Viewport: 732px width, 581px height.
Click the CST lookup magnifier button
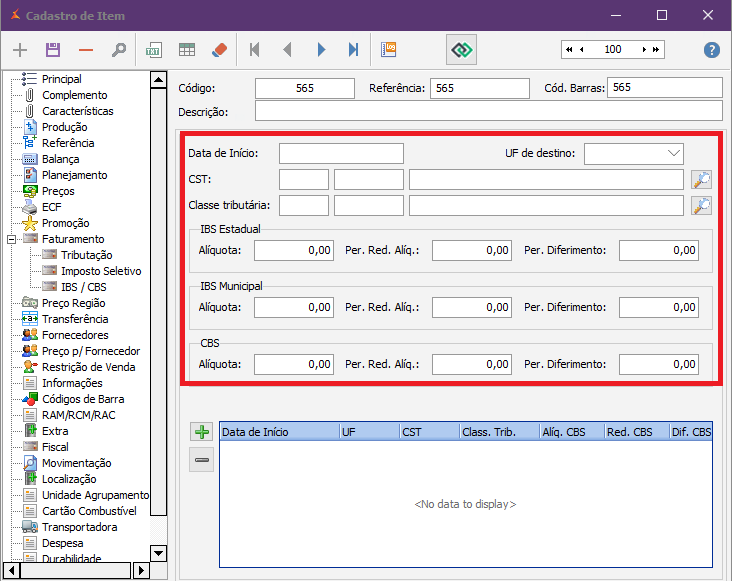tap(701, 180)
